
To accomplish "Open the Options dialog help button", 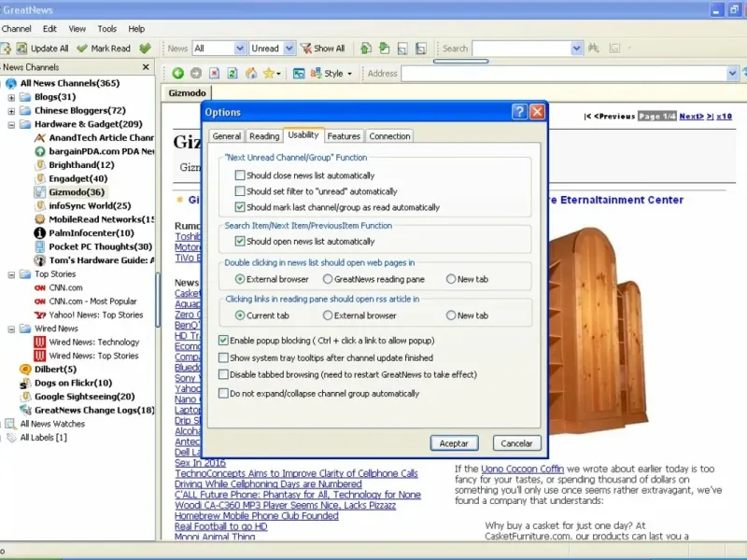I will [x=519, y=112].
